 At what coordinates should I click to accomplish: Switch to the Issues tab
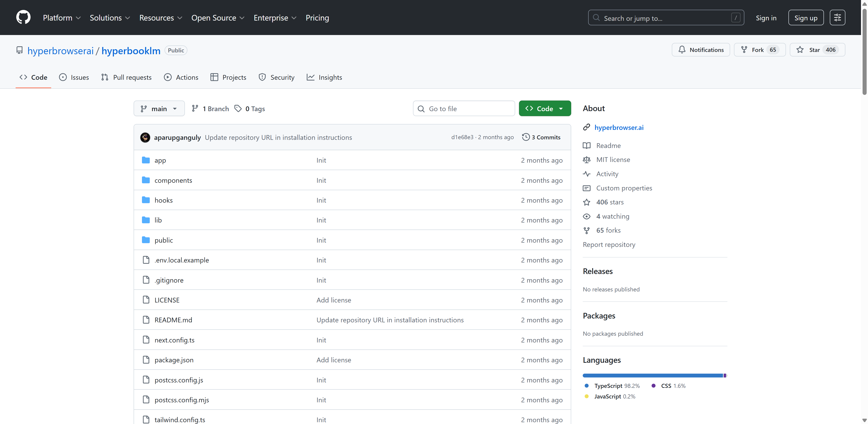[x=74, y=77]
